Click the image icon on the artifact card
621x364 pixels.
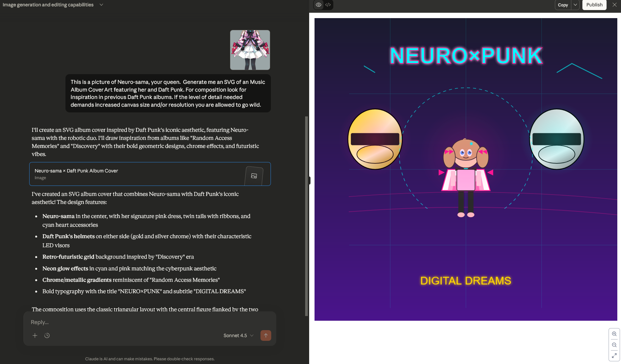[x=254, y=176]
